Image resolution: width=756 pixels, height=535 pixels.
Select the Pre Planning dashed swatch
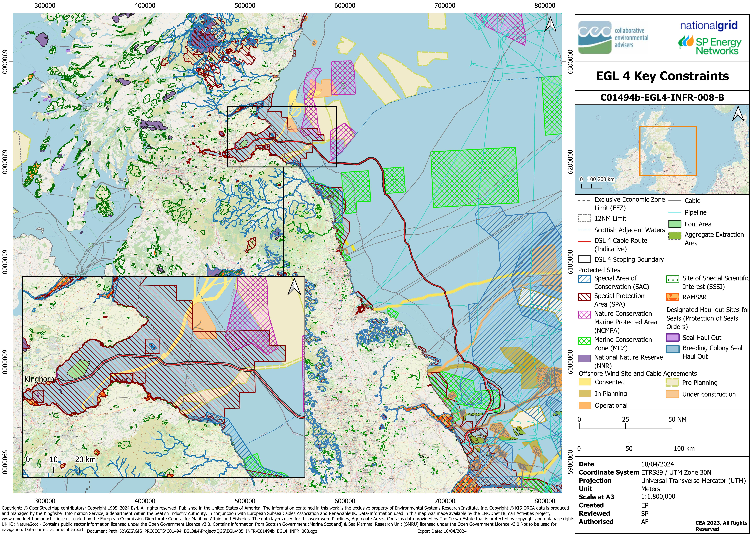click(x=672, y=382)
